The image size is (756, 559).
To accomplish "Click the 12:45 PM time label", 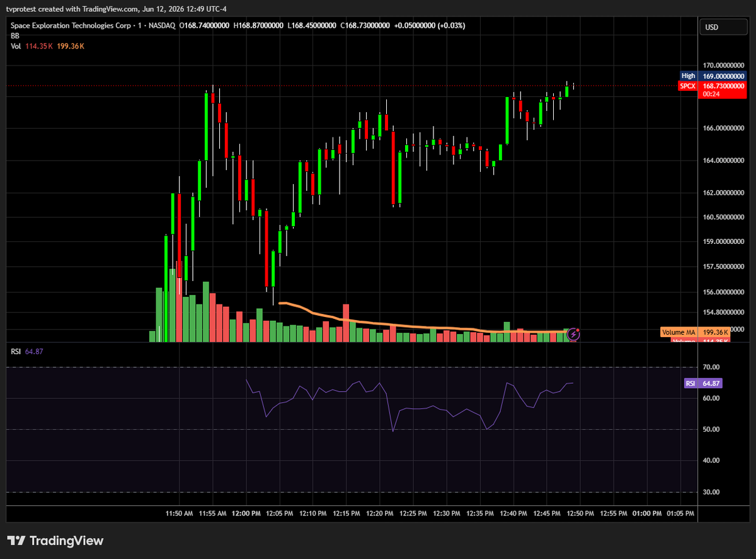I will [x=546, y=514].
